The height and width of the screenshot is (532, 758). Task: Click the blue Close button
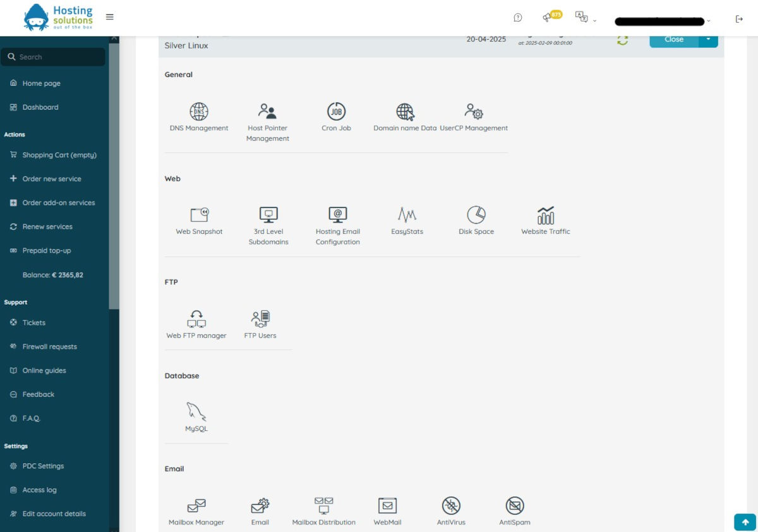[x=673, y=39]
